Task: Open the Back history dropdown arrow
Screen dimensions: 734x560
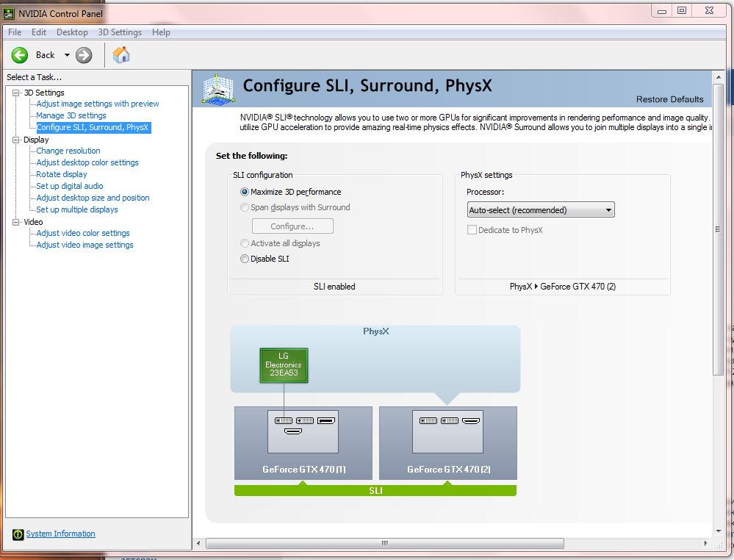Action: (67, 55)
